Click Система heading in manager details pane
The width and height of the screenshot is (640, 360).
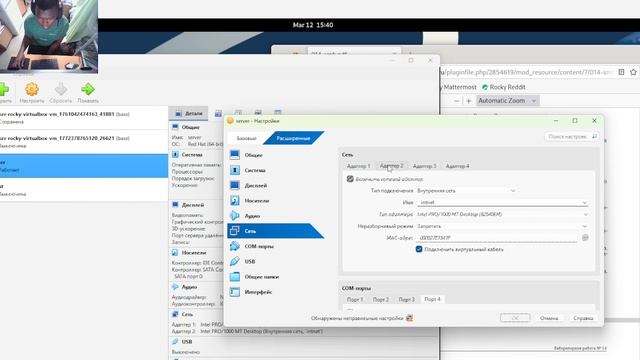pyautogui.click(x=192, y=155)
